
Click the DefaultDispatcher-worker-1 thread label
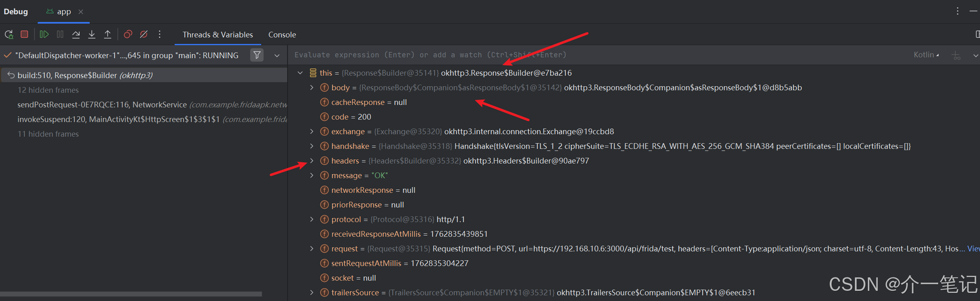click(127, 55)
